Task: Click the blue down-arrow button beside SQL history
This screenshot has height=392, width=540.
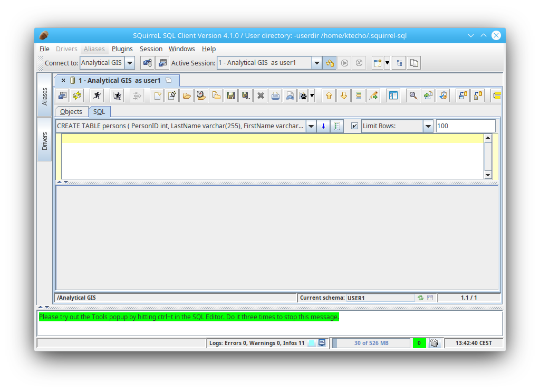Action: point(323,126)
